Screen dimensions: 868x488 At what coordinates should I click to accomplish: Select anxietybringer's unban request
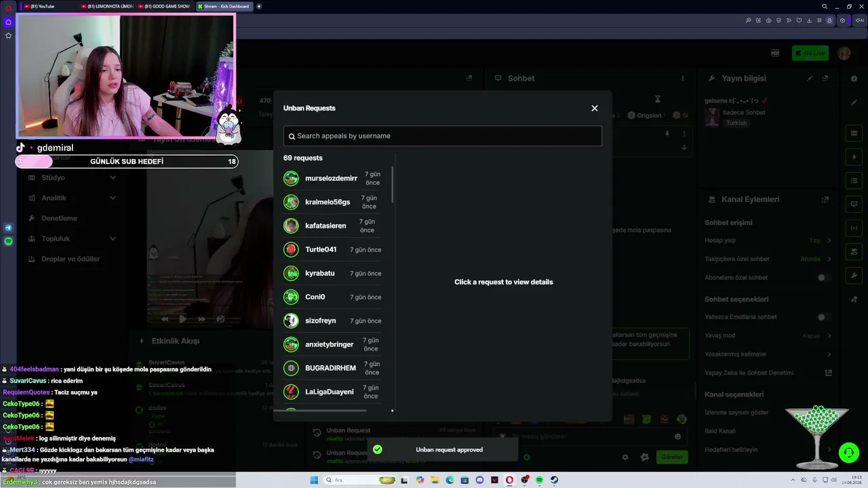click(332, 344)
